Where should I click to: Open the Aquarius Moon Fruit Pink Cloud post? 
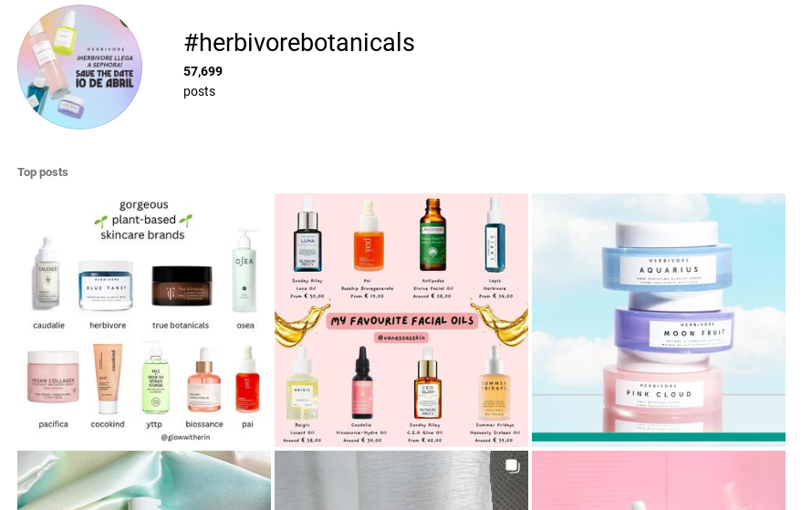point(659,320)
